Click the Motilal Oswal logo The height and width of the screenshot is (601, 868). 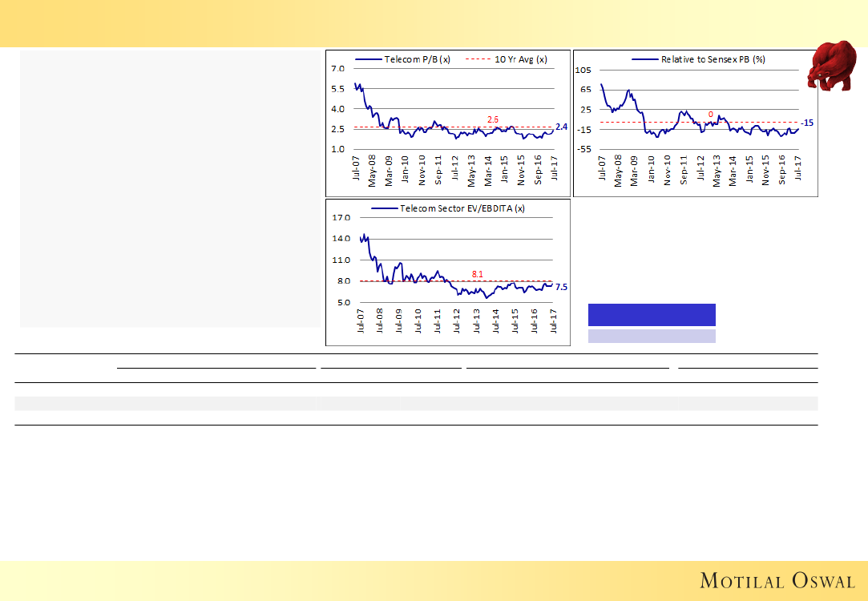pos(777,580)
